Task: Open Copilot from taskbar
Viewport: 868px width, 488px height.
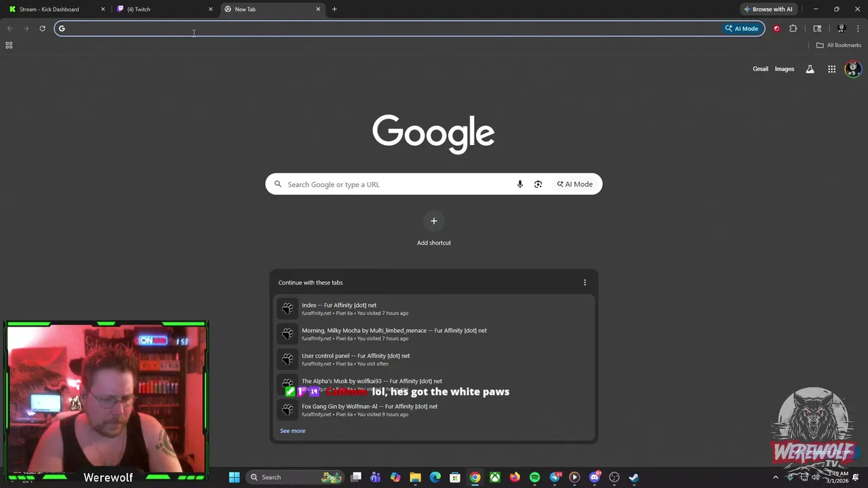Action: [395, 477]
